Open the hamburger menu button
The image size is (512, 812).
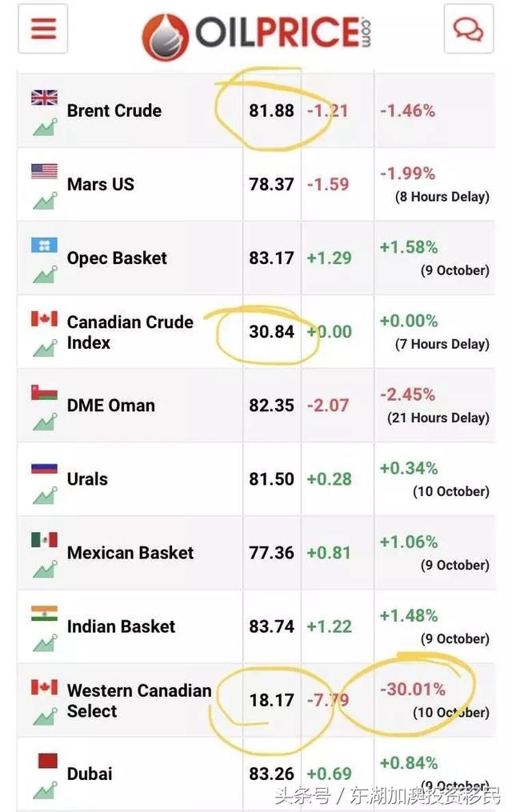[x=42, y=29]
